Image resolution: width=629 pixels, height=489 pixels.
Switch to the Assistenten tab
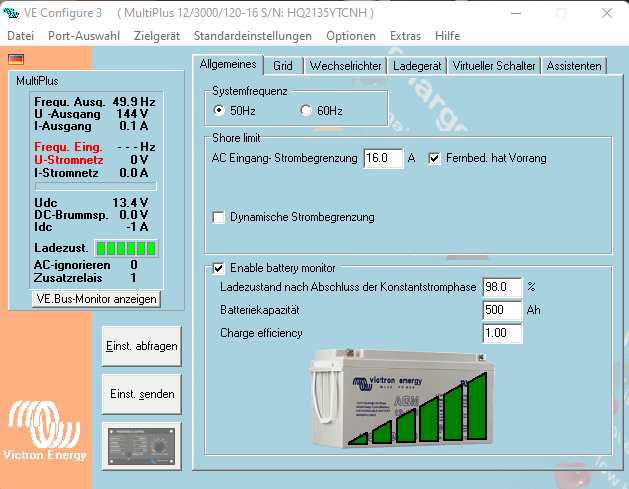pos(574,66)
